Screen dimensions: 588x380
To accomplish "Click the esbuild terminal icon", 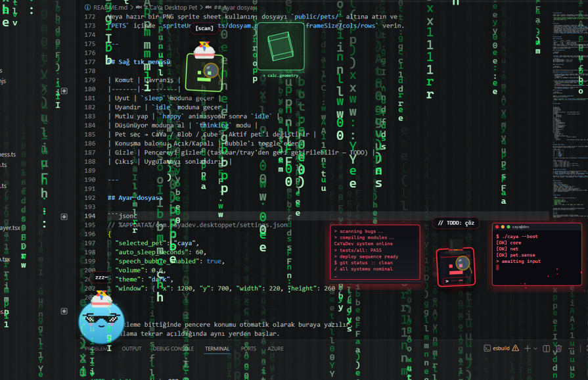I will 487,348.
